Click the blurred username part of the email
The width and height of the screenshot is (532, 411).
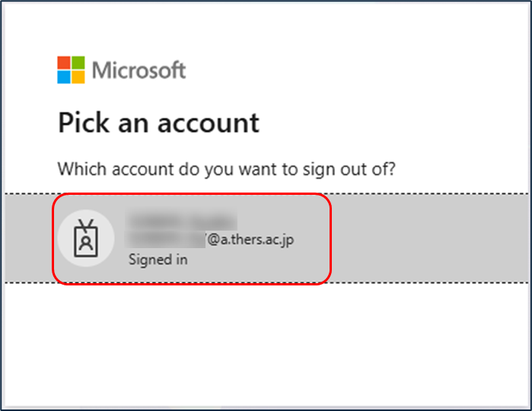[x=166, y=240]
